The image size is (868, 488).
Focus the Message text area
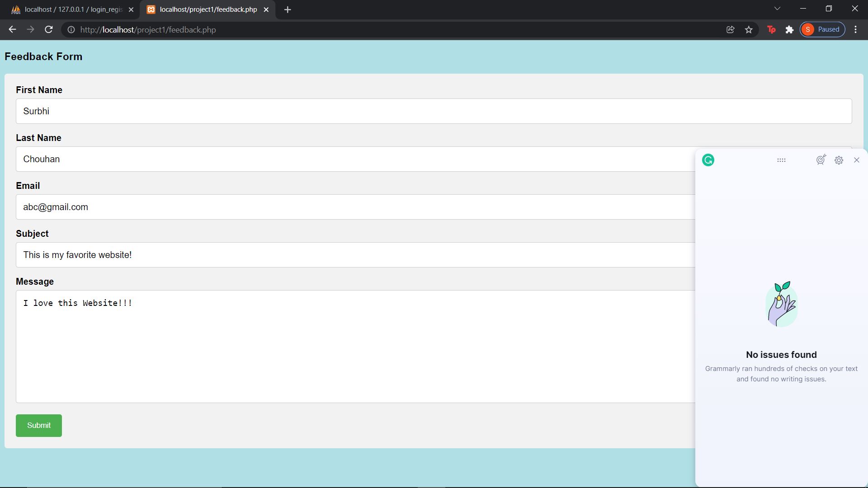(x=355, y=346)
